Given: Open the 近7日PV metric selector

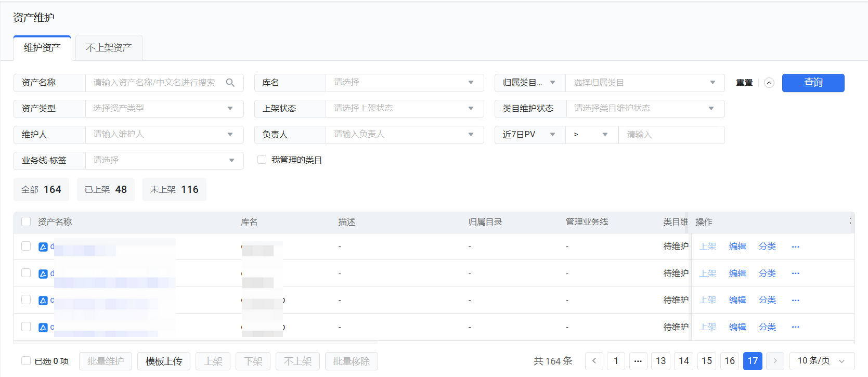Looking at the screenshot, I should click(x=530, y=135).
